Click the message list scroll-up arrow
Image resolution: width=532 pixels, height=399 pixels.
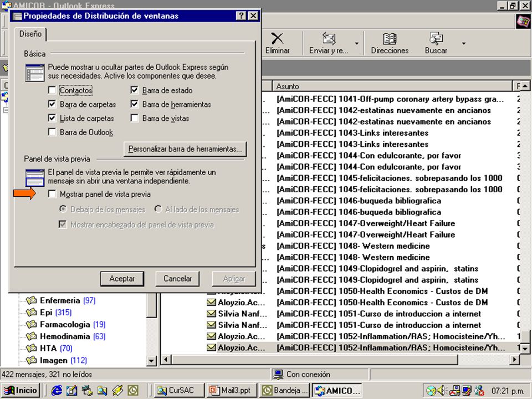[x=525, y=86]
